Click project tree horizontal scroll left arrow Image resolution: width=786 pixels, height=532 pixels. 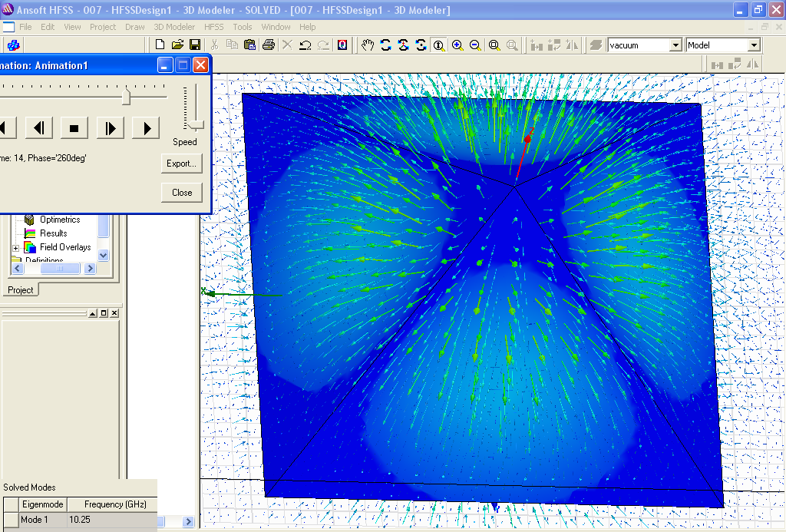click(17, 269)
